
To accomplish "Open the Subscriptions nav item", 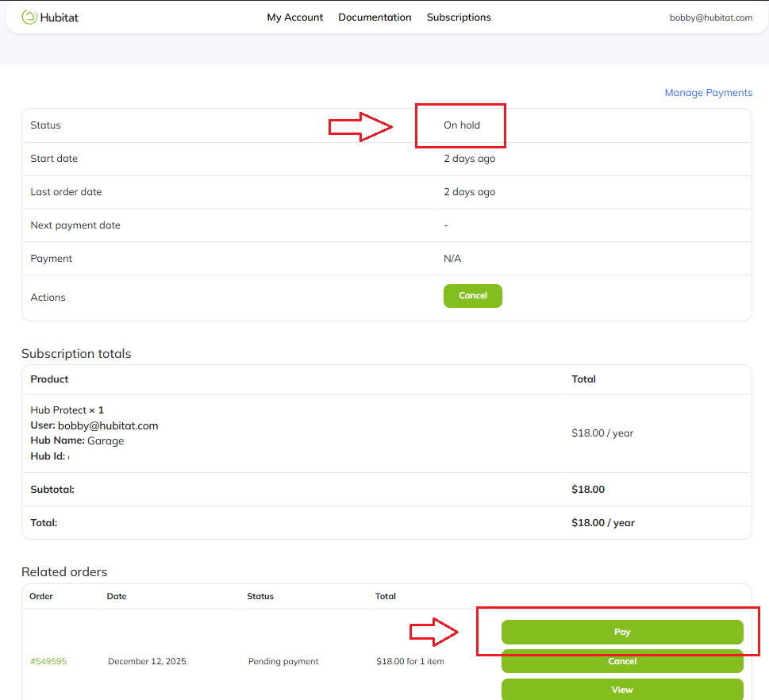I will click(x=459, y=17).
